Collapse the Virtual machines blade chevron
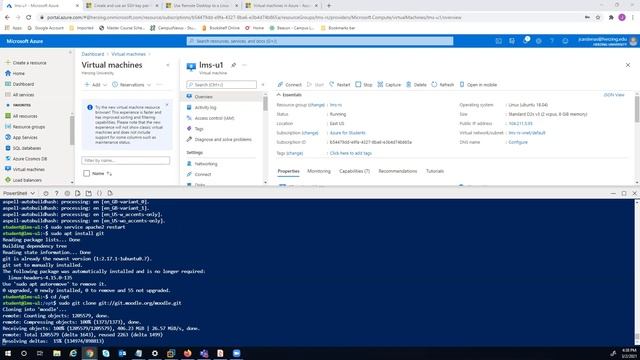Screen dimensions: 640x360 [x=168, y=65]
